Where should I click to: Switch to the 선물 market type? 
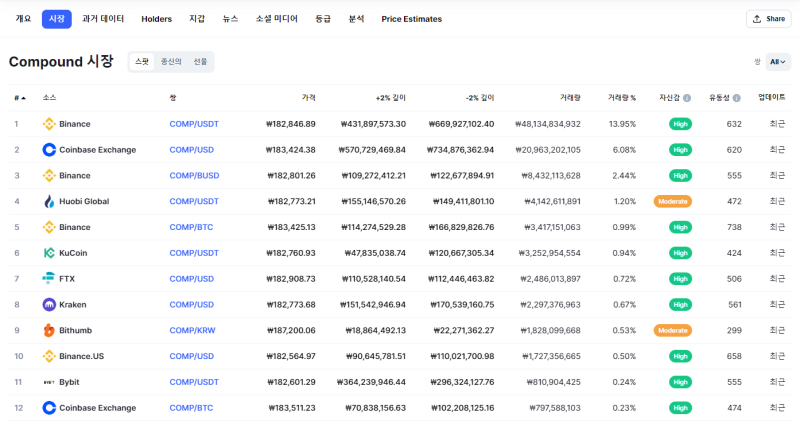tap(200, 62)
